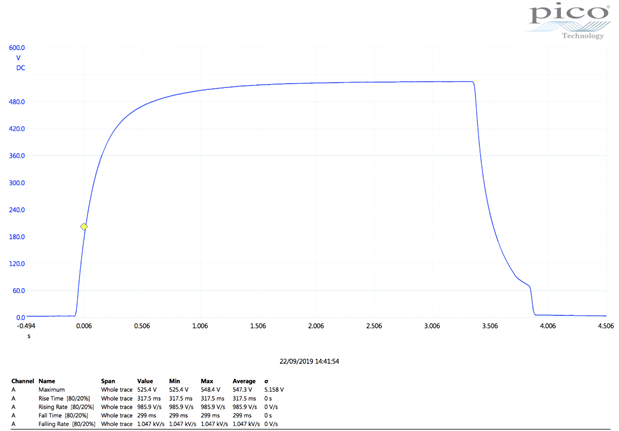619x431 pixels.
Task: Click Whole trace in the Falling Rate row
Action: tap(116, 424)
